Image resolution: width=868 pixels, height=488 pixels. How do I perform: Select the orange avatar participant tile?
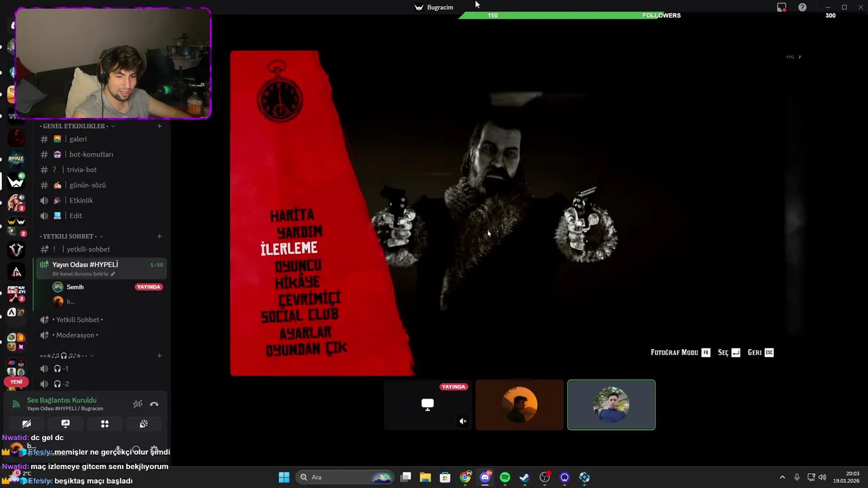pyautogui.click(x=519, y=405)
